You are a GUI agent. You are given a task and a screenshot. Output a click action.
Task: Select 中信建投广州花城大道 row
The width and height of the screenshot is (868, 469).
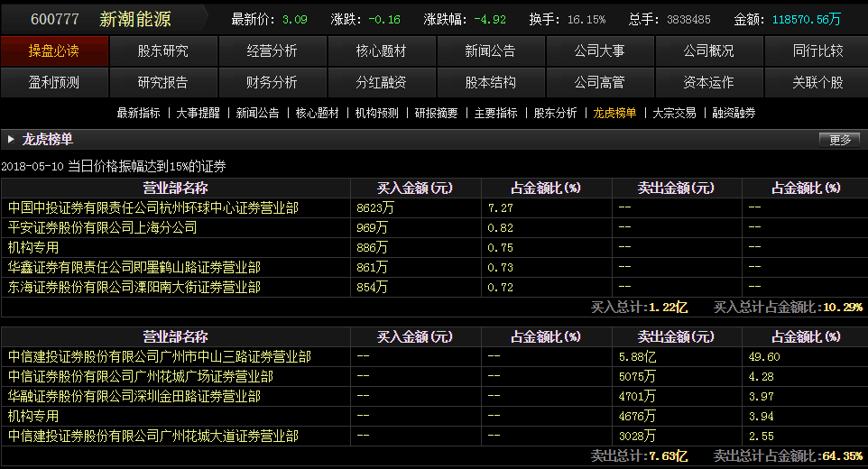click(435, 437)
